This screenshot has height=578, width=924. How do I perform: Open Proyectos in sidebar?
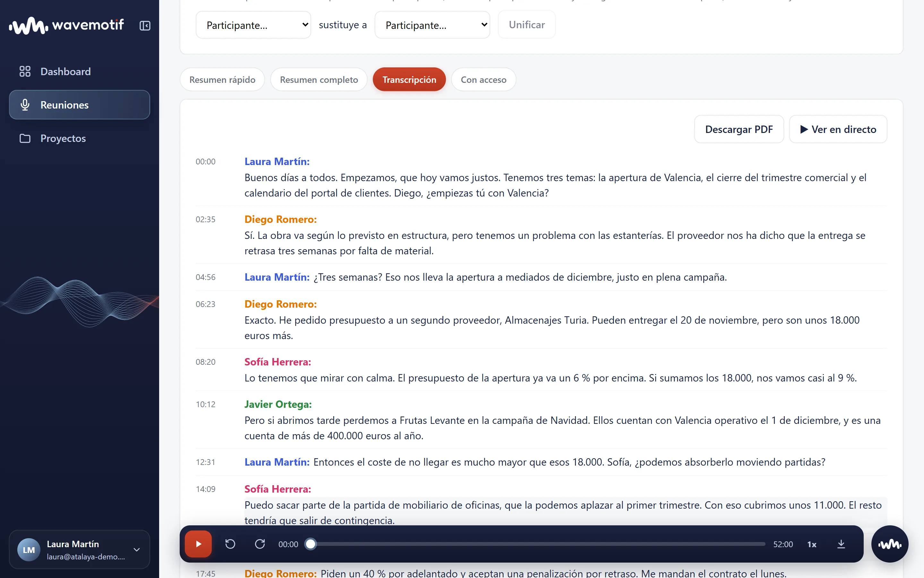(x=80, y=138)
